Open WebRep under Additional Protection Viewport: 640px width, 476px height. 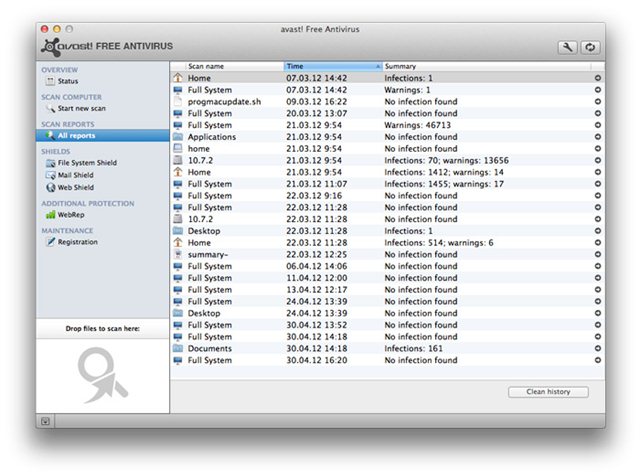pos(70,214)
